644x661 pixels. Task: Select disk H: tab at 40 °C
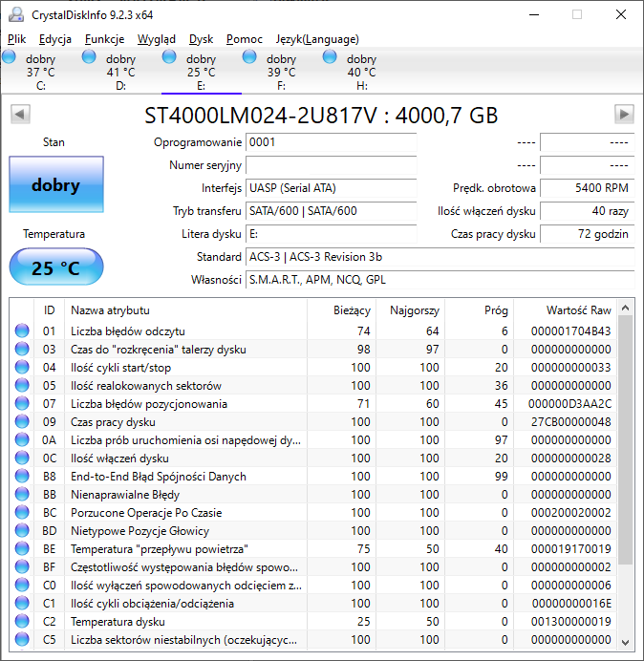coord(361,72)
